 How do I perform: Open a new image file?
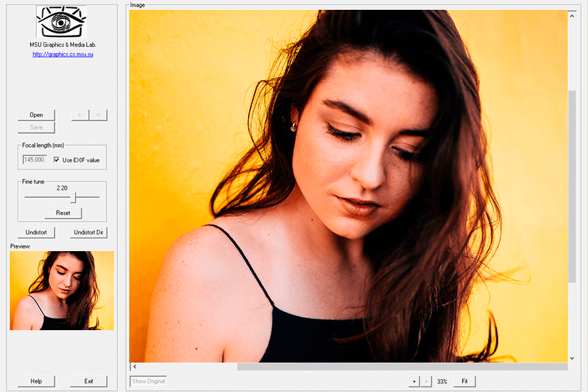(36, 115)
